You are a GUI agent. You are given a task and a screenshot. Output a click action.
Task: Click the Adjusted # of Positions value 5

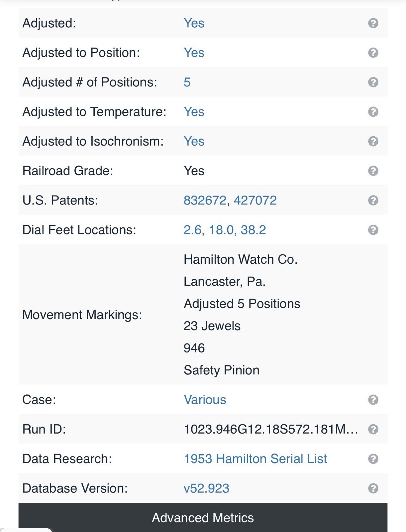(x=187, y=82)
